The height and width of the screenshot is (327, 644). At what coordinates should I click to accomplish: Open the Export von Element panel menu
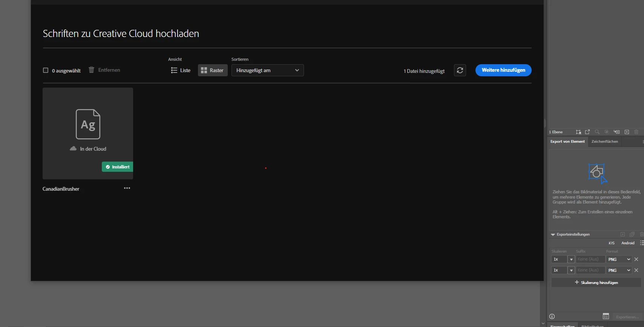point(642,142)
